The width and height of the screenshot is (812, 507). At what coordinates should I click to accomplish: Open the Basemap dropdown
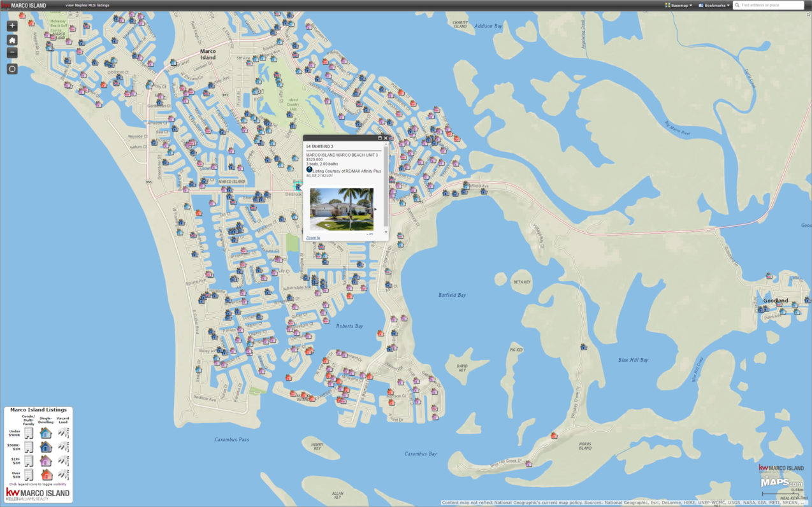679,5
